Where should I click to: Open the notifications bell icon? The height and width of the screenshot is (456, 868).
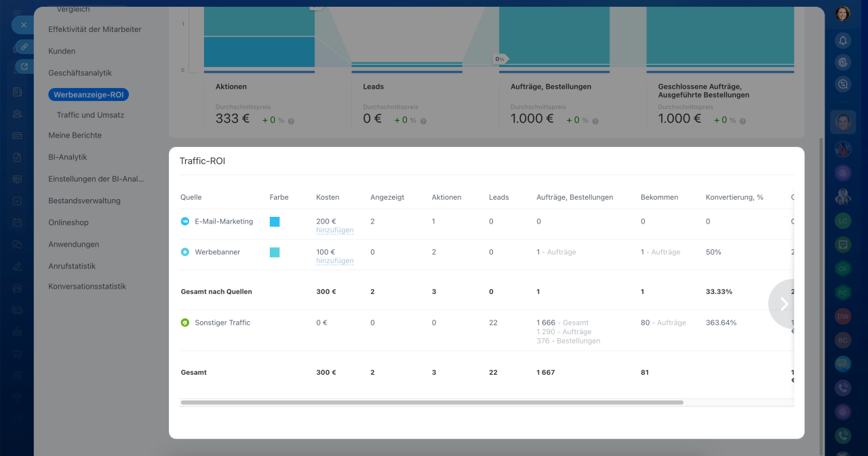[843, 41]
